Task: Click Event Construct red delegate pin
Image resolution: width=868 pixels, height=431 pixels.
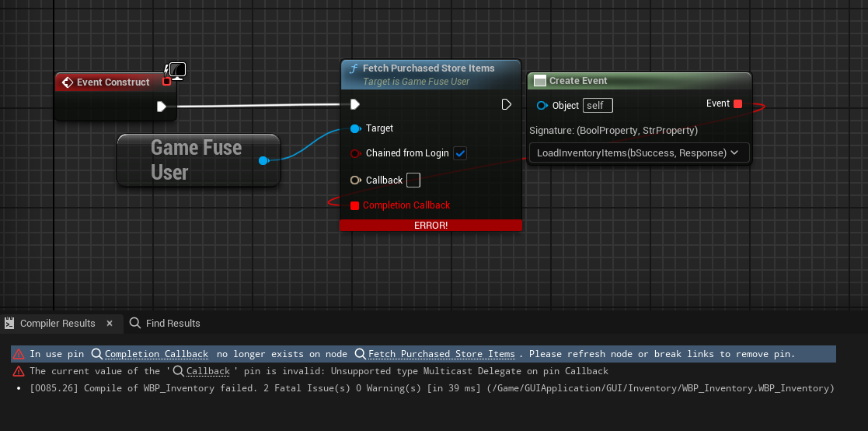Action: 166,82
